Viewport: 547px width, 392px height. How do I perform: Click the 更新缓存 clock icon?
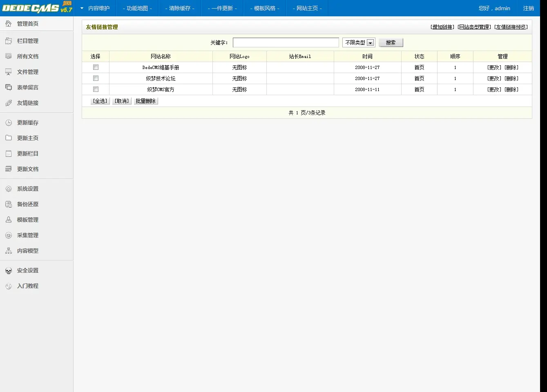(x=8, y=122)
